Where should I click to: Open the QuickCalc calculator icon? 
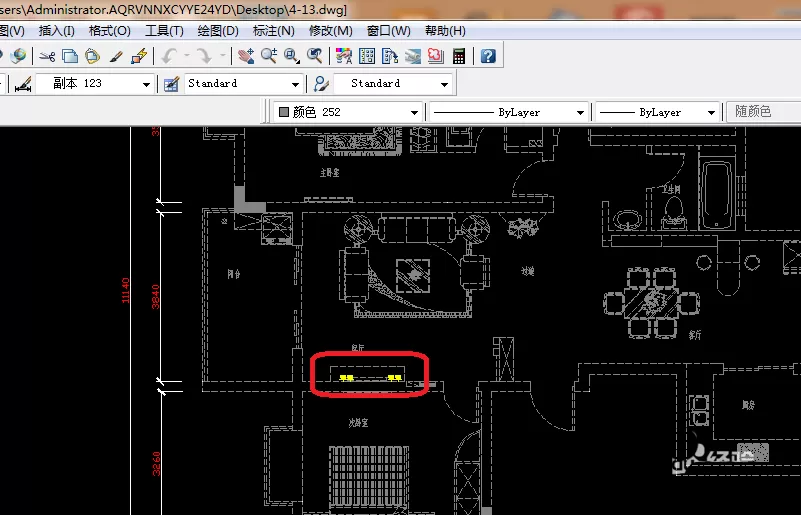point(459,56)
